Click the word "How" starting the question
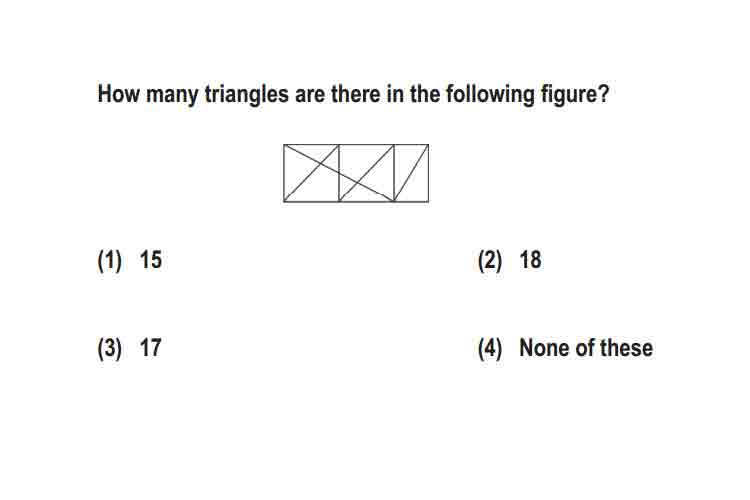The height and width of the screenshot is (500, 750). [x=119, y=94]
